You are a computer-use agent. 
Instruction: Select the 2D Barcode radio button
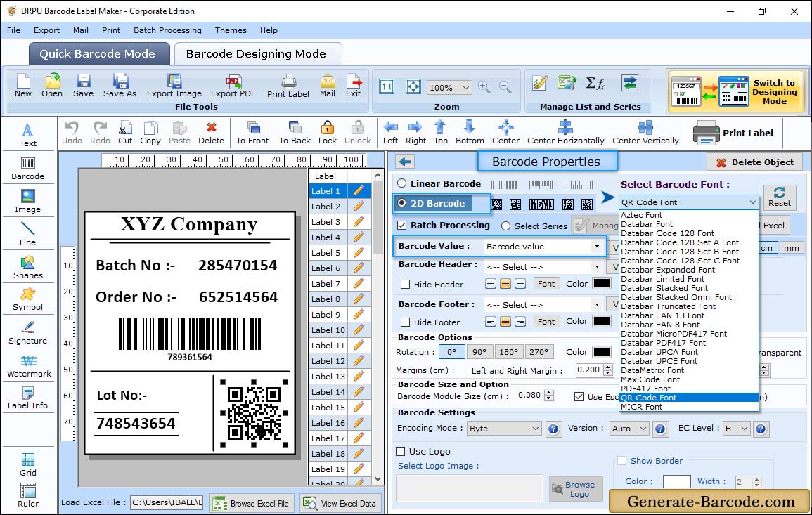click(402, 203)
